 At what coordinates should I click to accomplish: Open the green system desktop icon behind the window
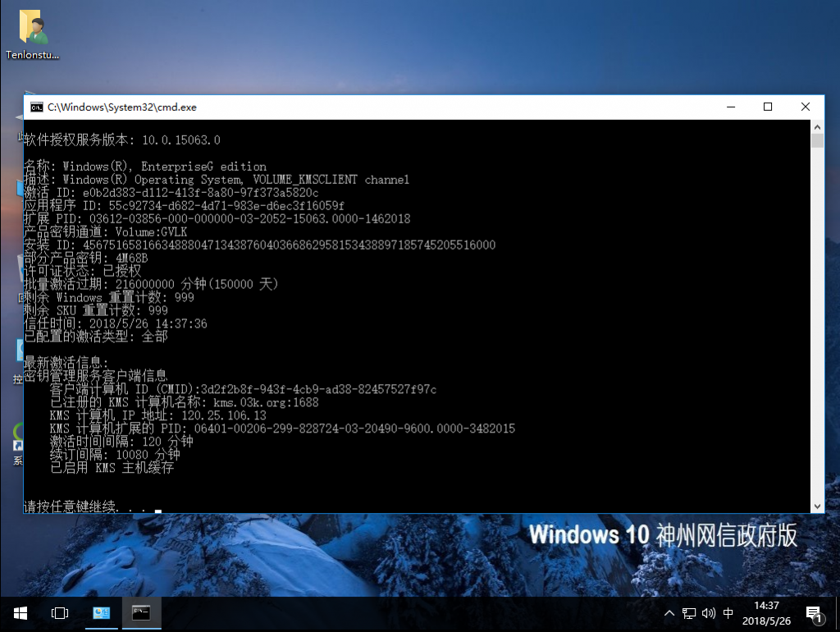click(x=18, y=429)
